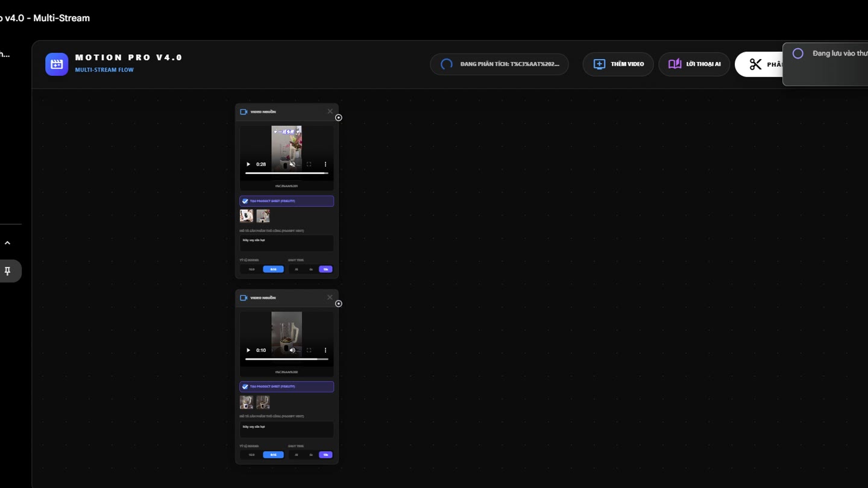This screenshot has height=488, width=868.
Task: Seek on the 0:10 video progress bar
Action: tap(287, 359)
